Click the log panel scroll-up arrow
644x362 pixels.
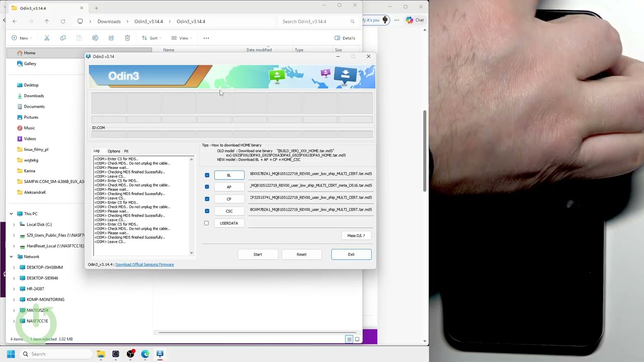click(191, 159)
